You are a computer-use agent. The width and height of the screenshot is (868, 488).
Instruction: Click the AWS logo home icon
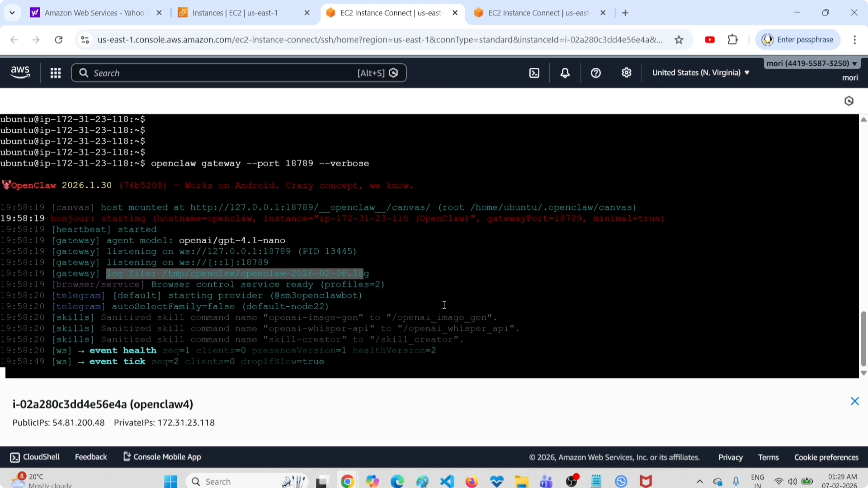tap(20, 72)
